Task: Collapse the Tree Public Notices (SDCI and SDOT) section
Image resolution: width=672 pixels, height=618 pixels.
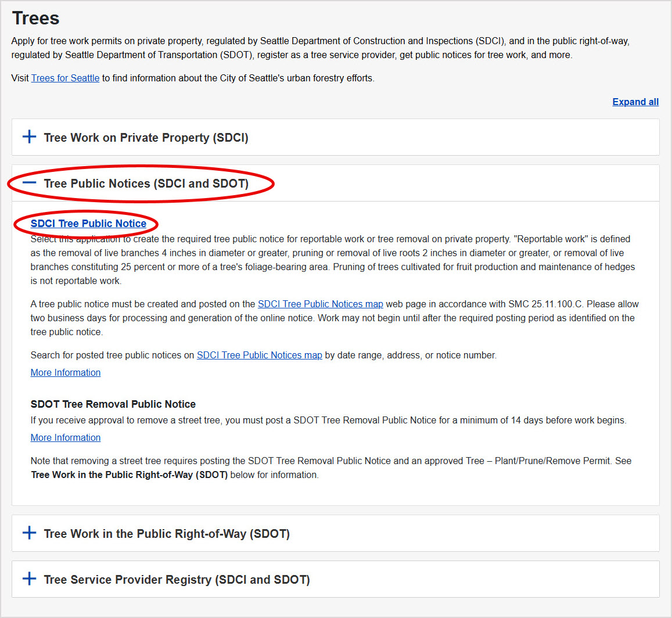Action: pos(146,184)
